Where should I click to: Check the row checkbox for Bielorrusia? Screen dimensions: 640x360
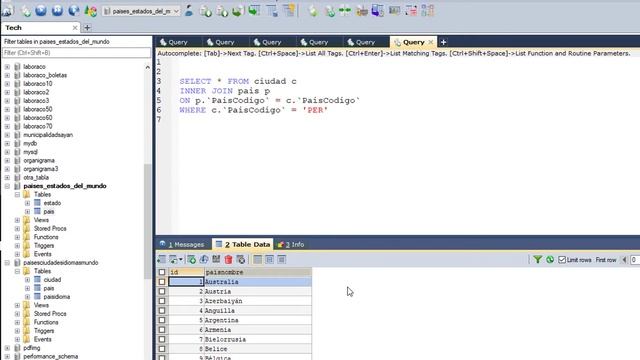coord(162,339)
